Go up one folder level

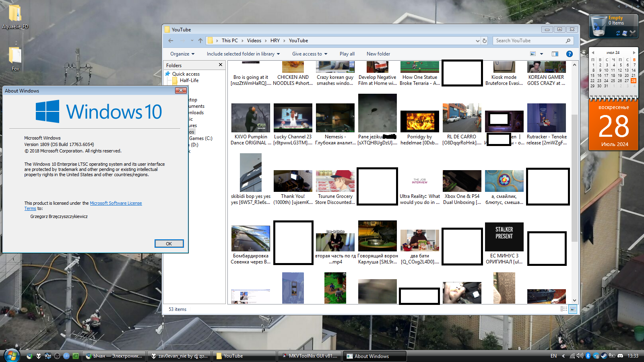click(200, 41)
